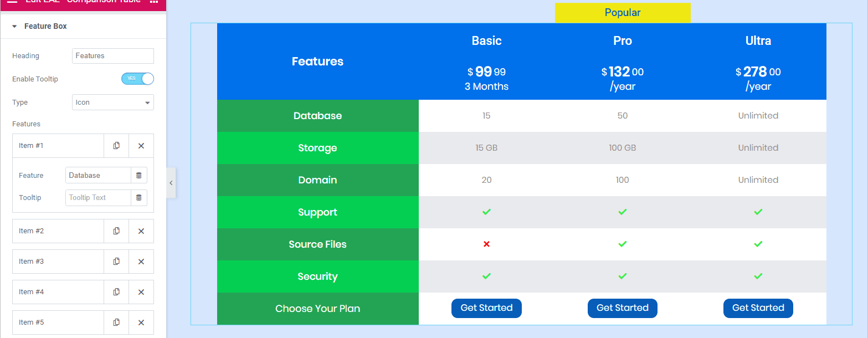The width and height of the screenshot is (868, 338).
Task: Remove Item #4 feature
Action: (x=141, y=292)
